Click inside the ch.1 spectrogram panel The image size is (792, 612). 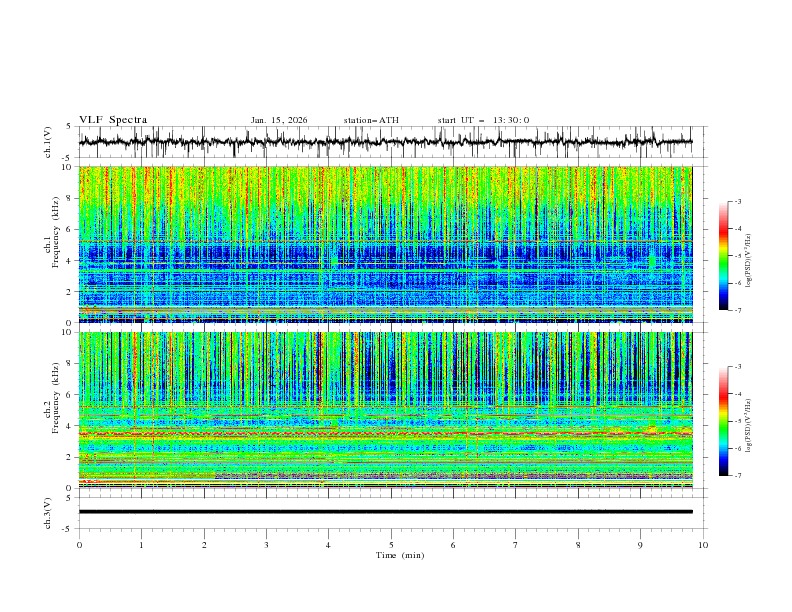tap(390, 245)
